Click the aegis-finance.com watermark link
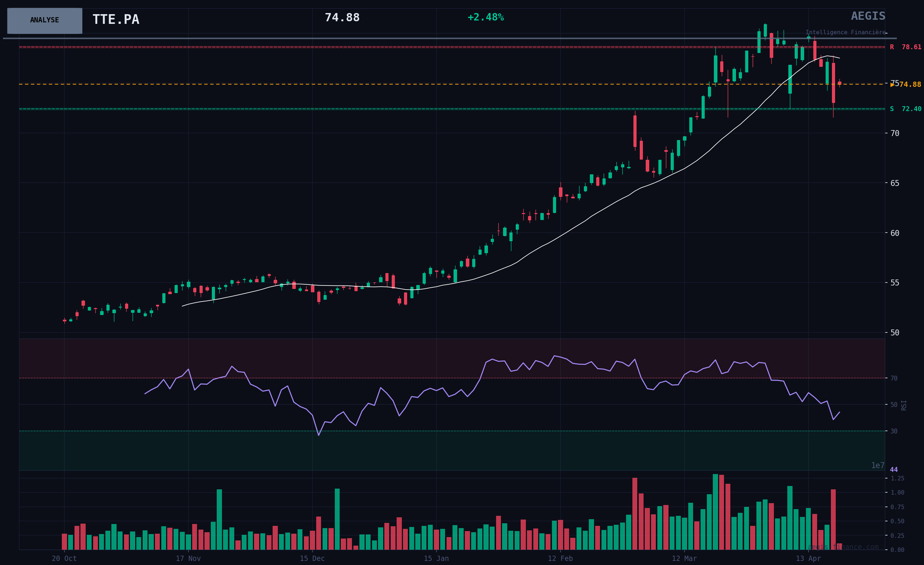 (x=843, y=547)
